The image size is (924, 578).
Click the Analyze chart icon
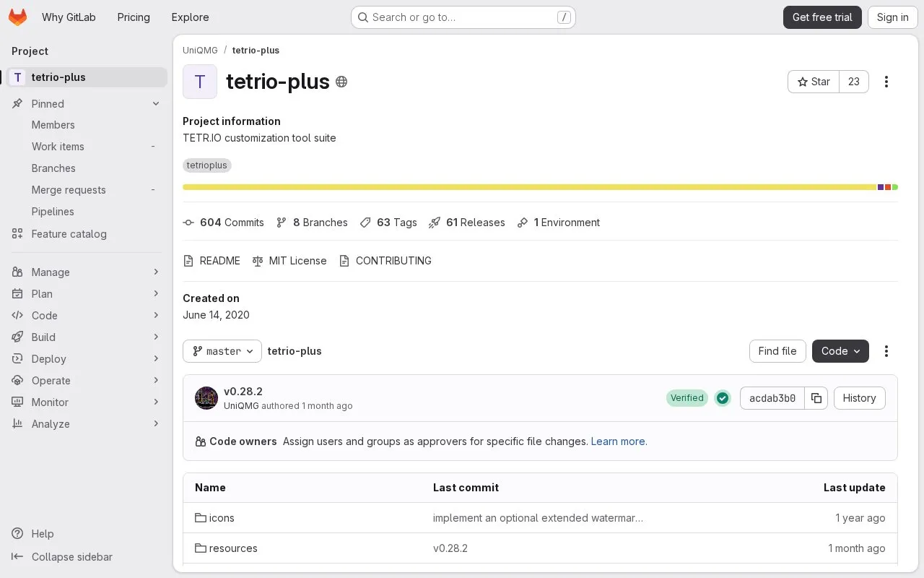click(x=17, y=424)
